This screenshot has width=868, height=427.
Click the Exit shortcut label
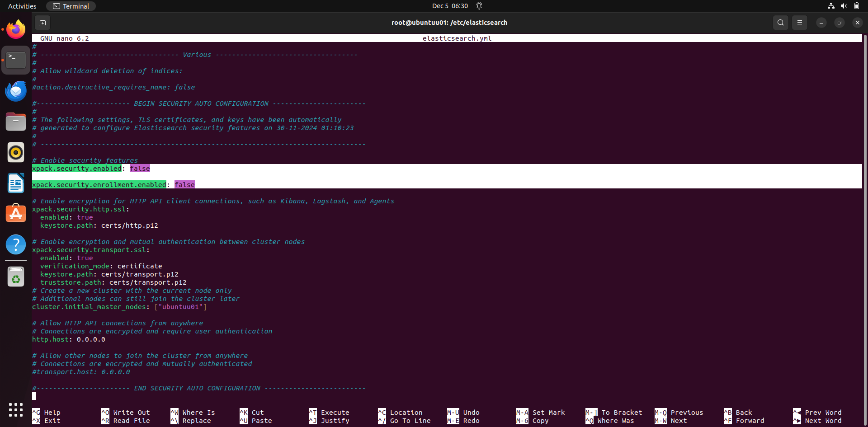[52, 421]
